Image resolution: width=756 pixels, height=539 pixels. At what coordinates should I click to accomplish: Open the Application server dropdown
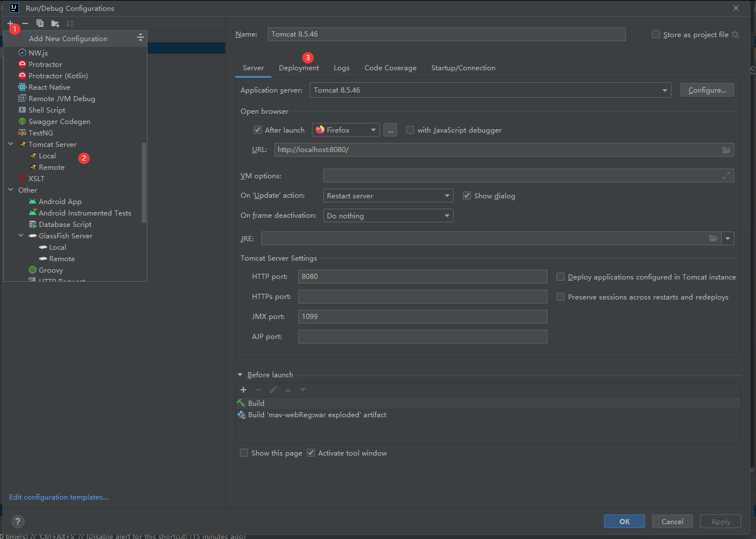pos(490,90)
